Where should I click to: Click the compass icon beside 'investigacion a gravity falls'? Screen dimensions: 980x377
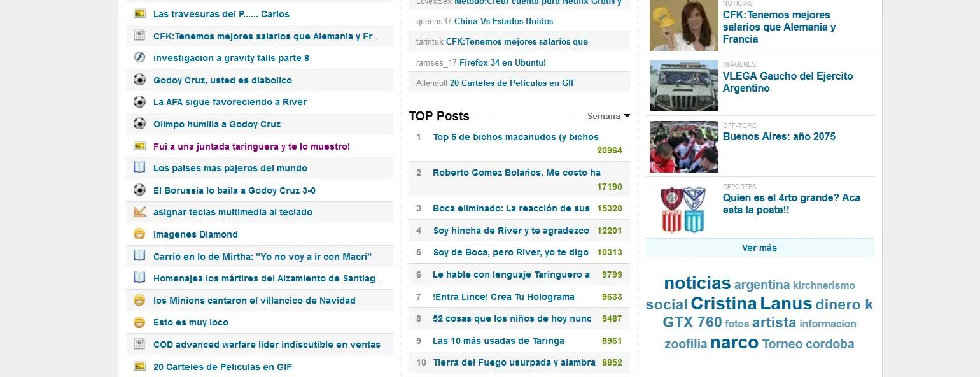(139, 57)
